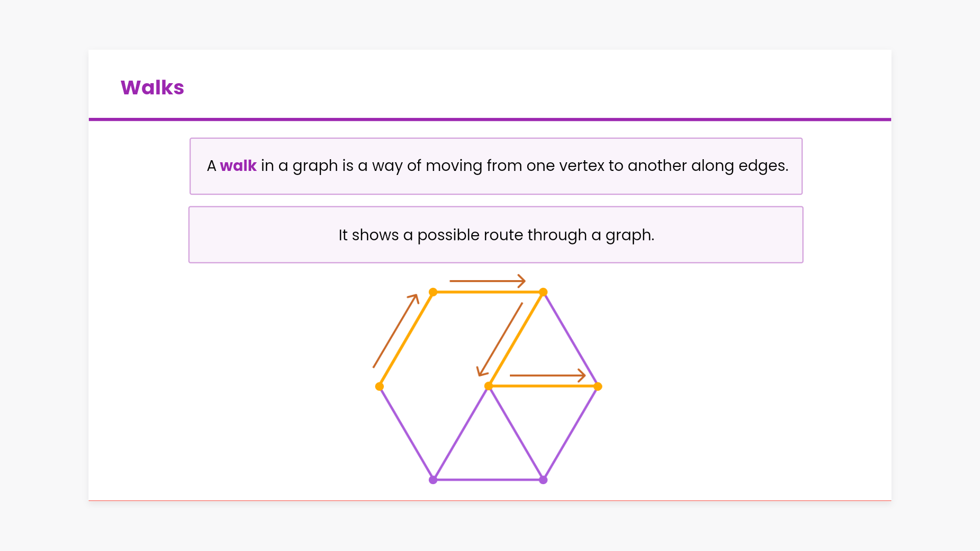The image size is (980, 551).
Task: Click the purple divider line under the heading
Action: pyautogui.click(x=490, y=120)
